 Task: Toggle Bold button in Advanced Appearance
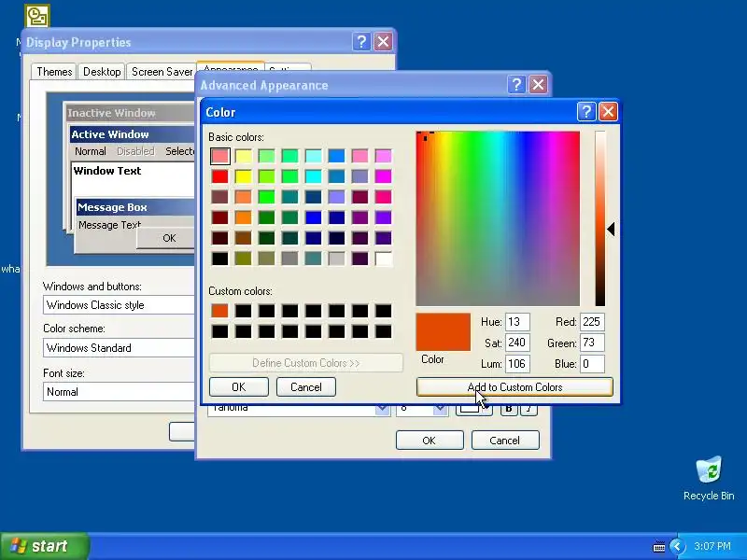pyautogui.click(x=509, y=410)
